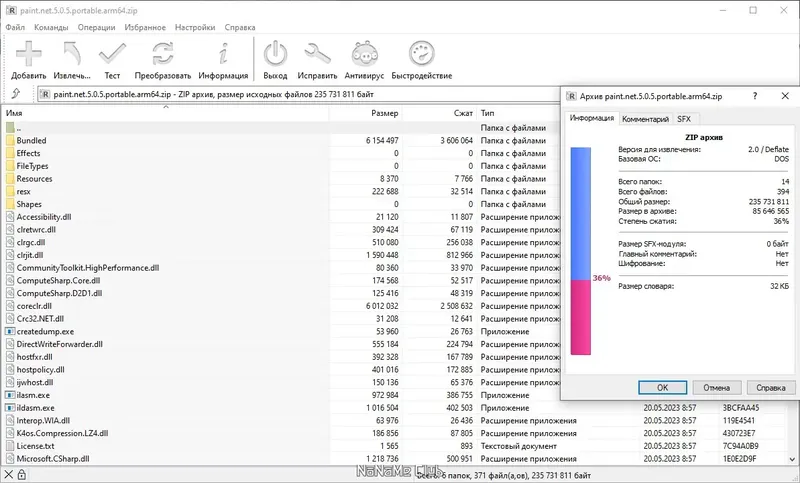The width and height of the screenshot is (800, 483).
Task: Click the FileTypes folder icon
Action: [x=10, y=166]
